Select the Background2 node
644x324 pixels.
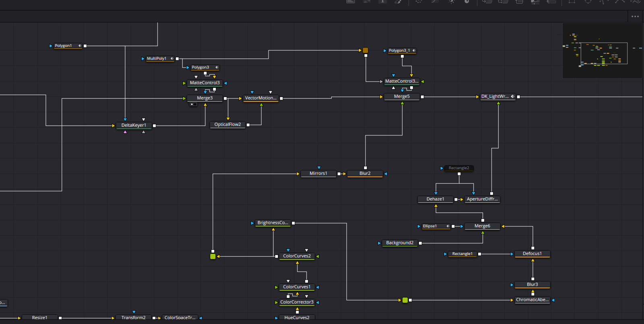pyautogui.click(x=400, y=243)
